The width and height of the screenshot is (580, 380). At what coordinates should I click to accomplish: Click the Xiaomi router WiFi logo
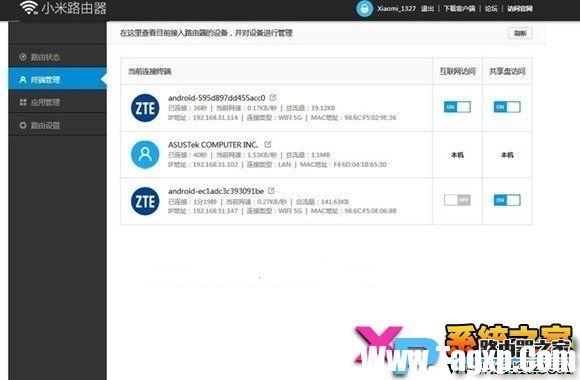click(x=28, y=7)
